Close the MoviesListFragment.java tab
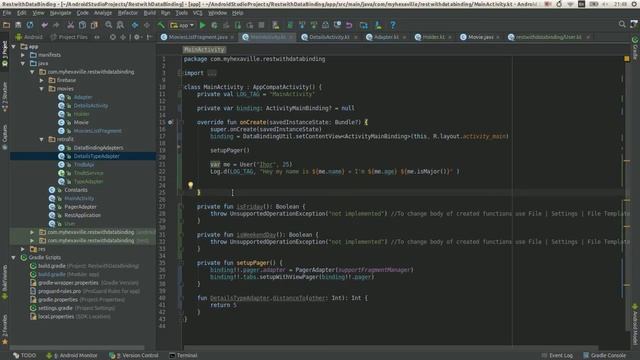 pyautogui.click(x=232, y=37)
